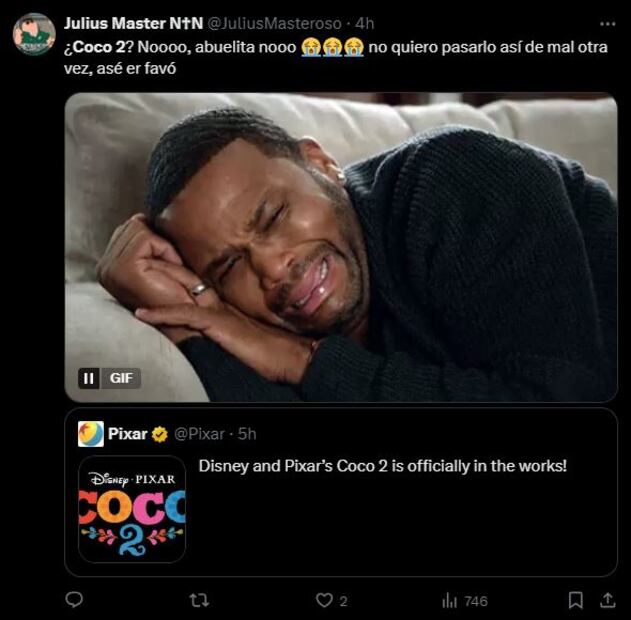The height and width of the screenshot is (620, 631).
Task: Click Pixar's avatar in the quoted tweet
Action: 91,433
